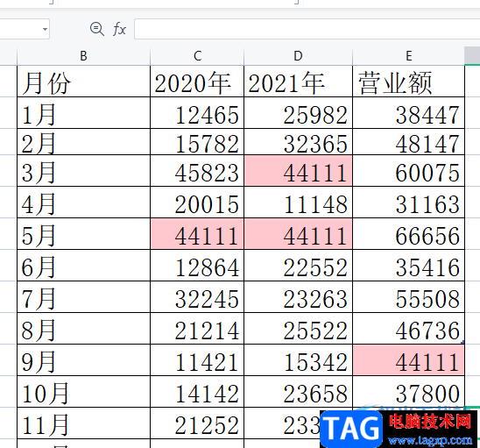Select column D header
The height and width of the screenshot is (448, 480).
click(x=298, y=56)
